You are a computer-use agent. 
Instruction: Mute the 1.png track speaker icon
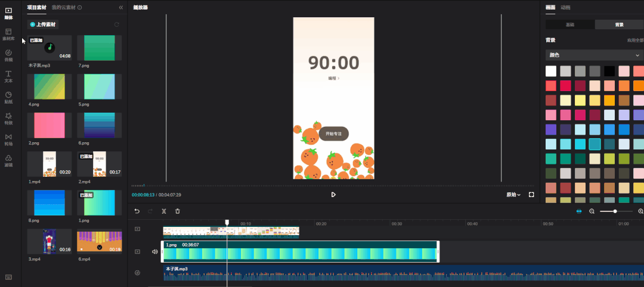point(155,252)
